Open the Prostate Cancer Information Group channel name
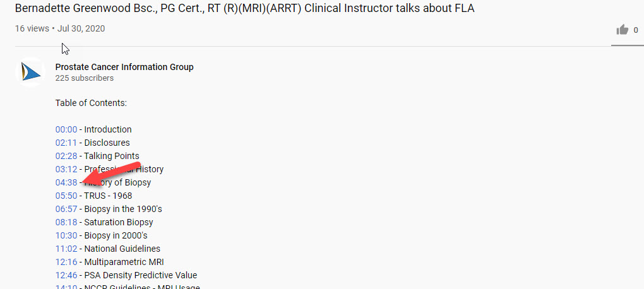This screenshot has height=289, width=644. [x=124, y=67]
